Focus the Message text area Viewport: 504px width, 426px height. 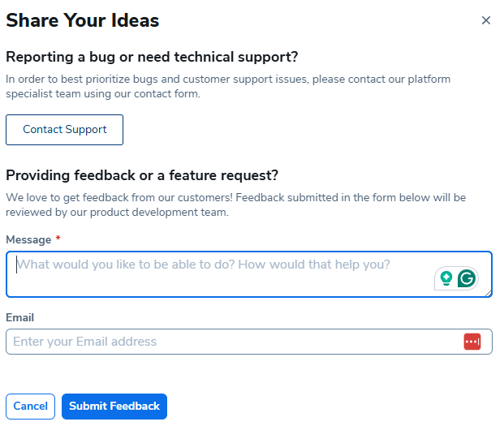point(249,274)
